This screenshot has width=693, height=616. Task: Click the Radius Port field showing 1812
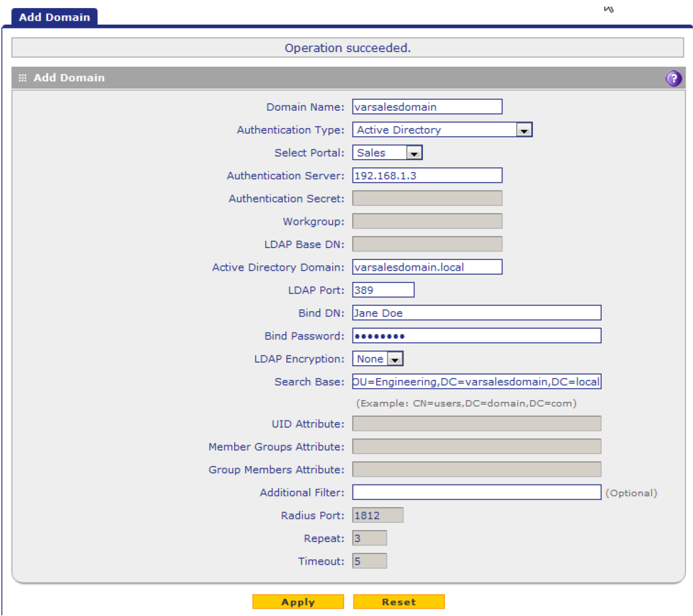(x=378, y=515)
